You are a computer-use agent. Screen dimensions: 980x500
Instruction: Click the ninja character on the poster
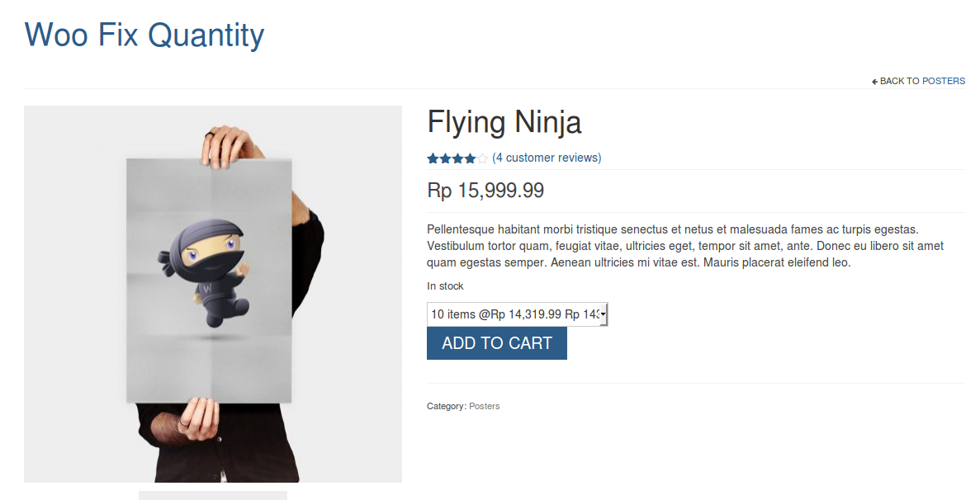click(205, 272)
